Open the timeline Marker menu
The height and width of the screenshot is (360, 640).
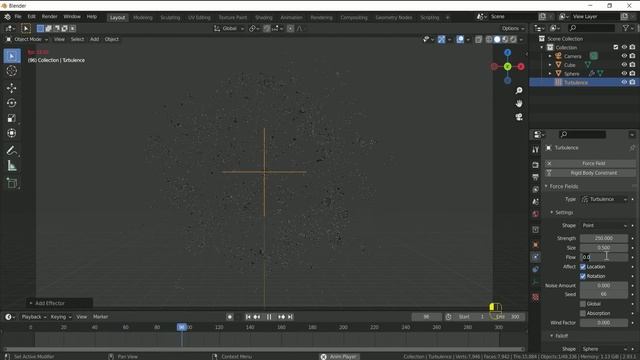100,317
